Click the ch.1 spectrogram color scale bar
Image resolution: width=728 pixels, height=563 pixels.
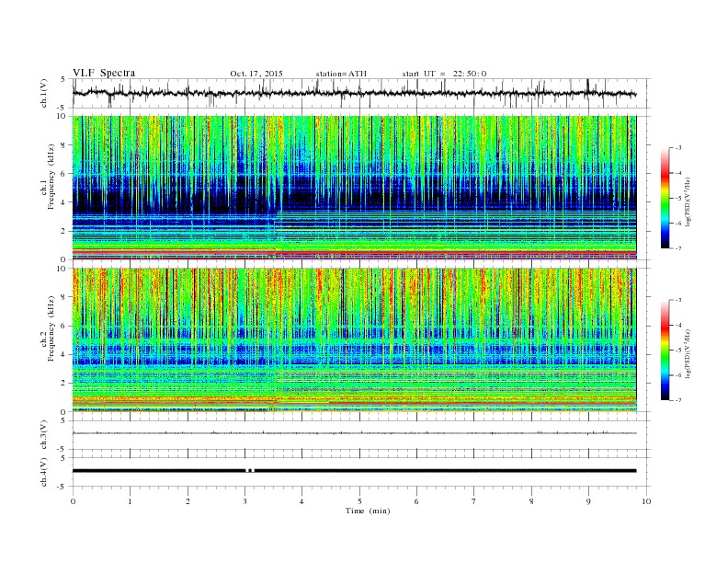(665, 198)
